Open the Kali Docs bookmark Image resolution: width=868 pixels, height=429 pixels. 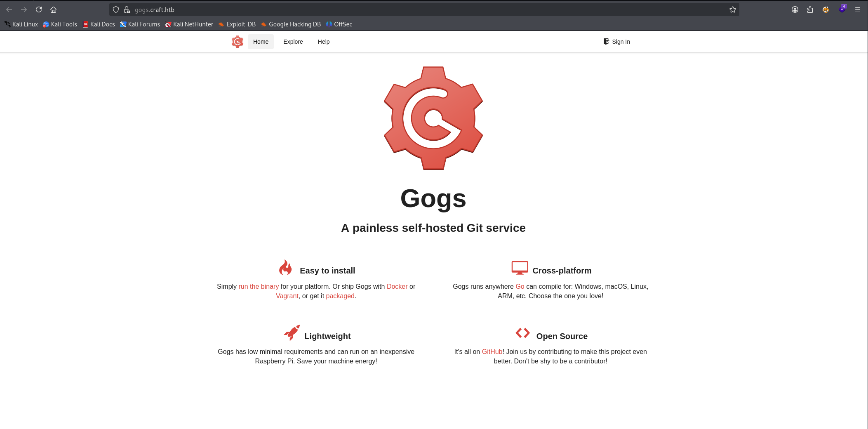pyautogui.click(x=99, y=24)
